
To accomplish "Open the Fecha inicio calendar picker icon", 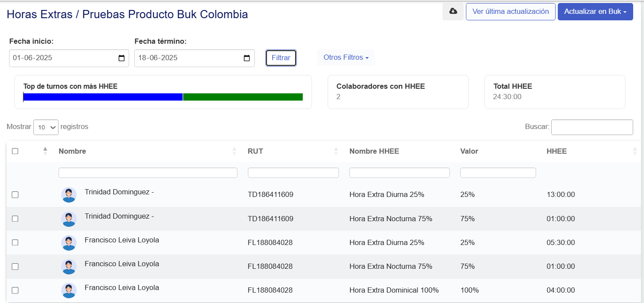I will pyautogui.click(x=121, y=58).
